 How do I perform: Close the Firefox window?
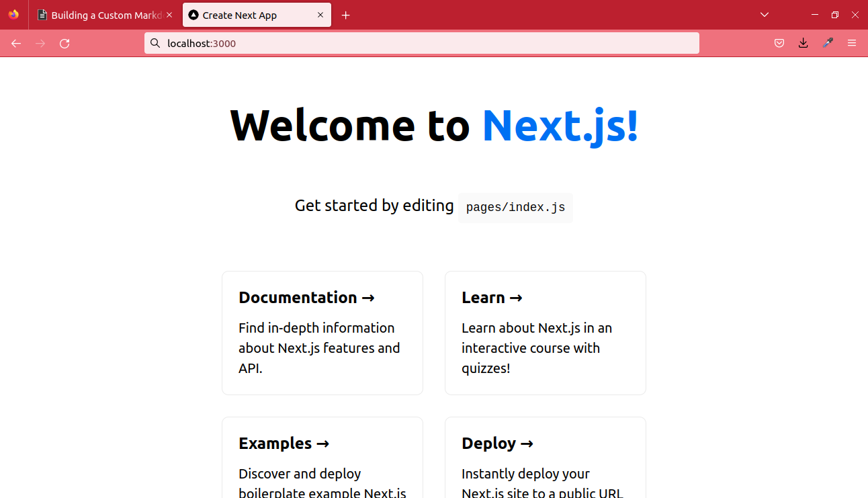[855, 15]
